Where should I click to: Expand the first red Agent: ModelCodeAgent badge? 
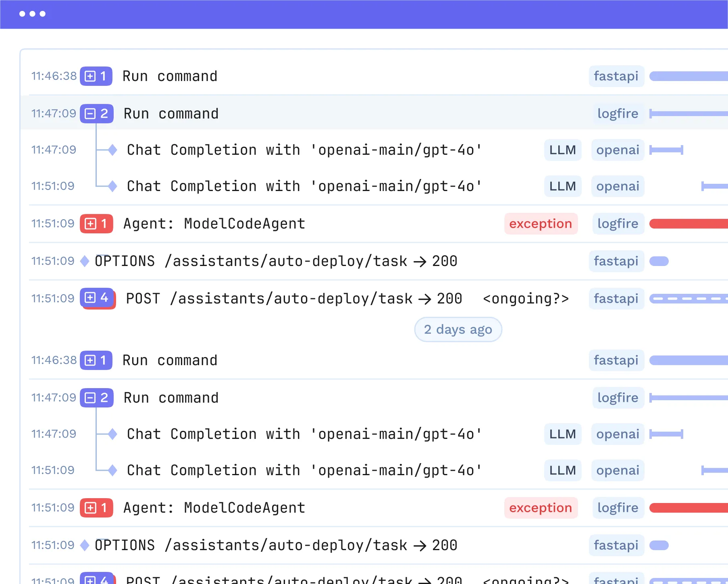tap(96, 224)
